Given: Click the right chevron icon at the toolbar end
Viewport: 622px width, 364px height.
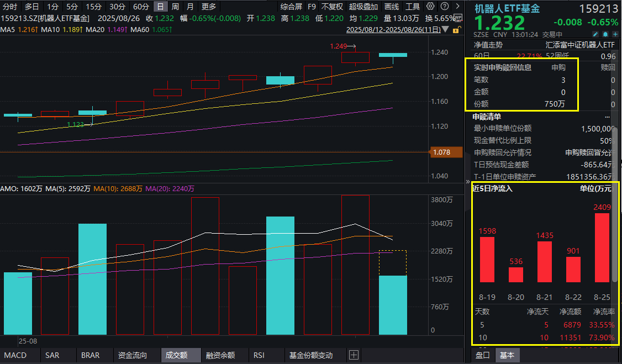Looking at the screenshot, I should coord(457,6).
